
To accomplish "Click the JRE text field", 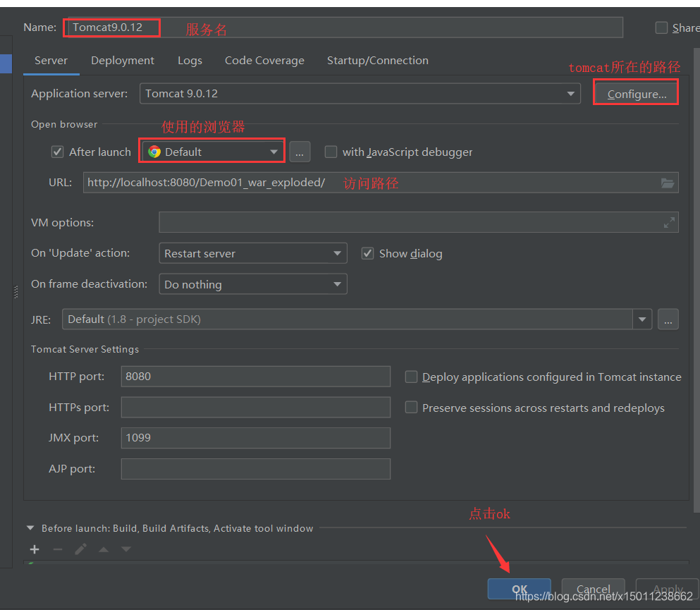I will (348, 319).
